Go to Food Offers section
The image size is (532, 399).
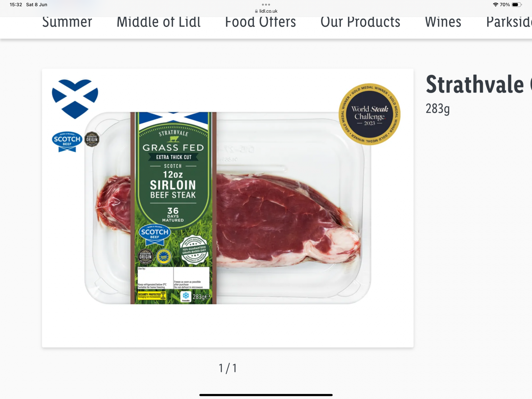click(260, 22)
